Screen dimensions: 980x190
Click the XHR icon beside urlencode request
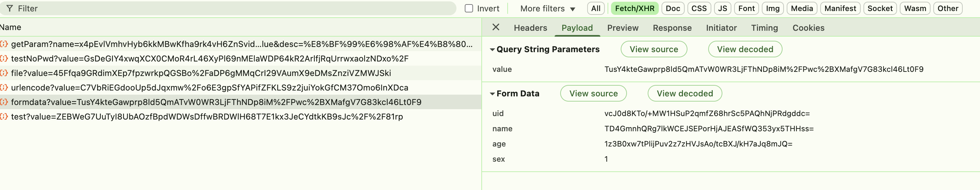click(4, 87)
